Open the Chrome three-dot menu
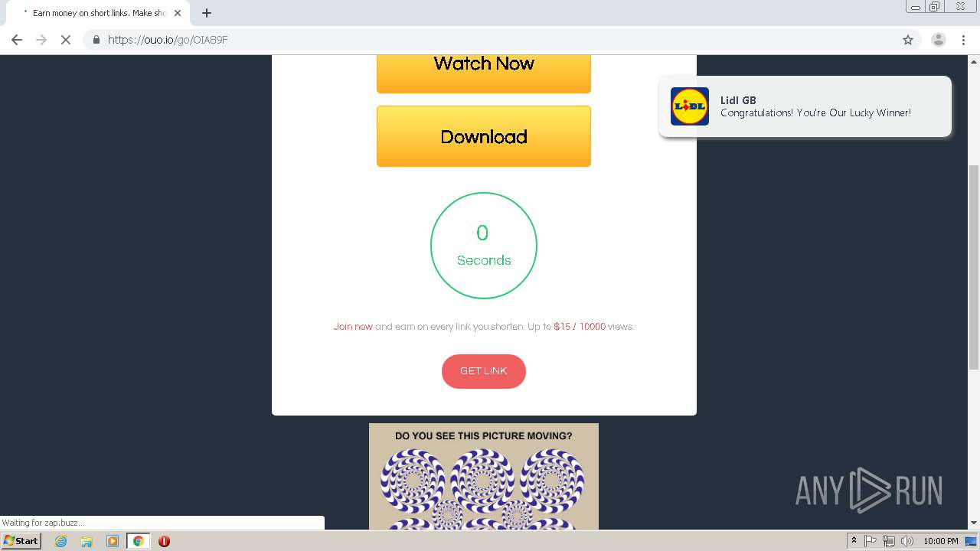This screenshot has height=551, width=980. [x=963, y=40]
